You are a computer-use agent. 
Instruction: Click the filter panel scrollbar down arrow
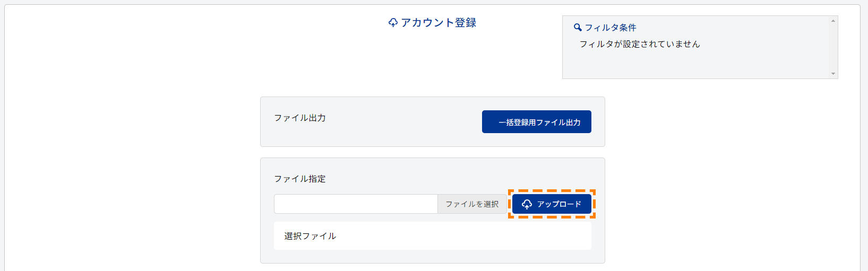(x=833, y=74)
